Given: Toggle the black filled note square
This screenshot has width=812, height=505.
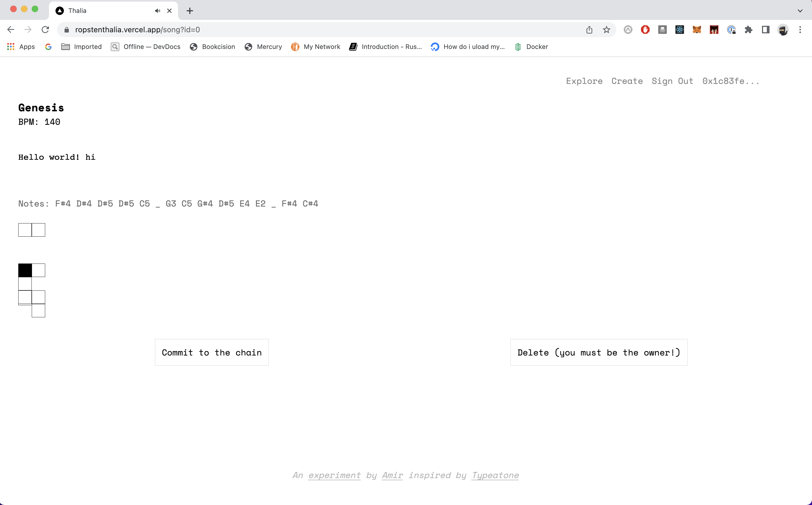Looking at the screenshot, I should click(x=25, y=270).
